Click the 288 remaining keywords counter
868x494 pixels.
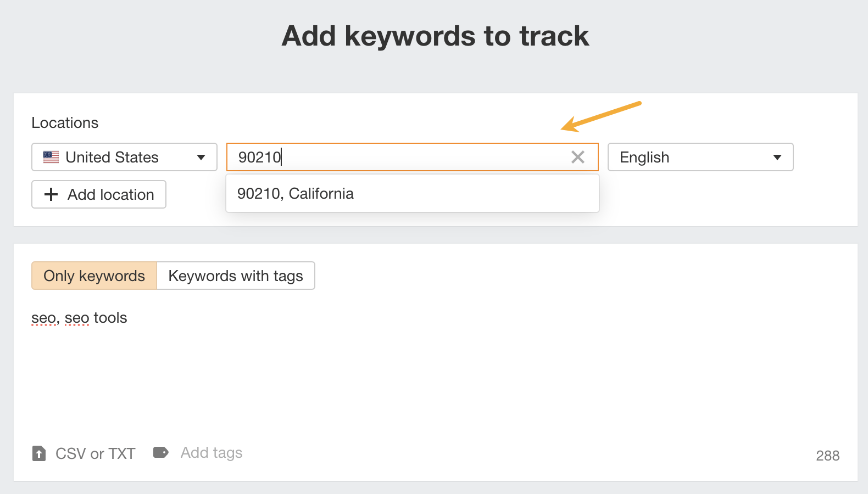point(827,456)
